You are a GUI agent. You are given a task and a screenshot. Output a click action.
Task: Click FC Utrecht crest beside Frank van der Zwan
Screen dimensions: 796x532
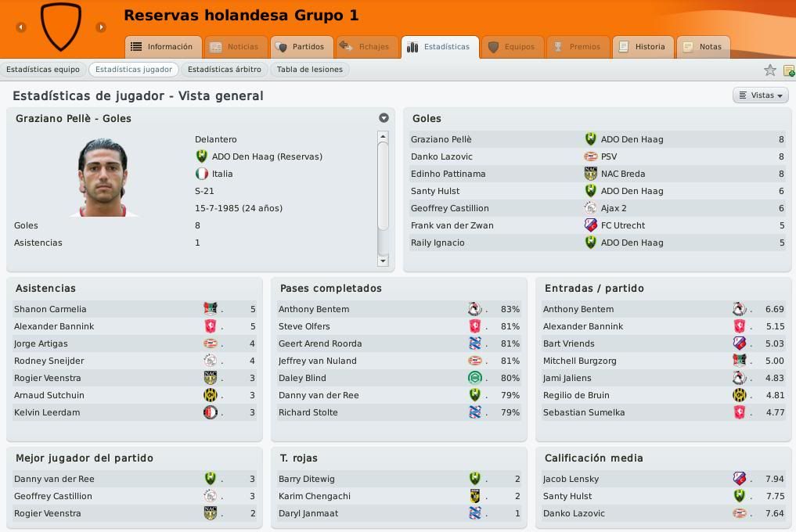[590, 225]
